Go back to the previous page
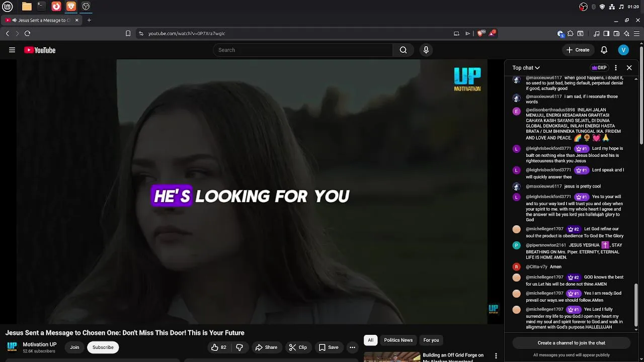Screen dimensions: 644x362 (x=8, y=33)
